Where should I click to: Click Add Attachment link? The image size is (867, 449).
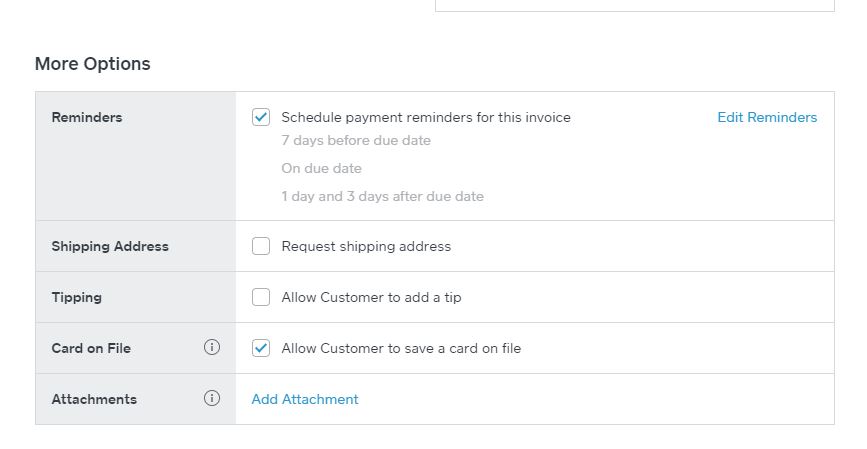(305, 399)
